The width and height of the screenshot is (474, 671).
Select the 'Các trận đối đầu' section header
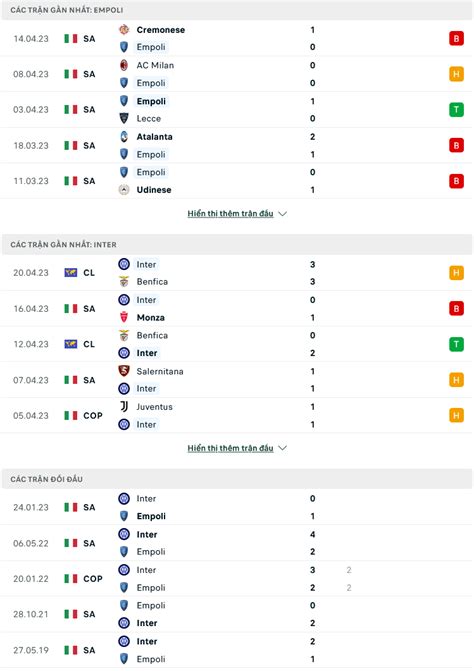tap(237, 479)
